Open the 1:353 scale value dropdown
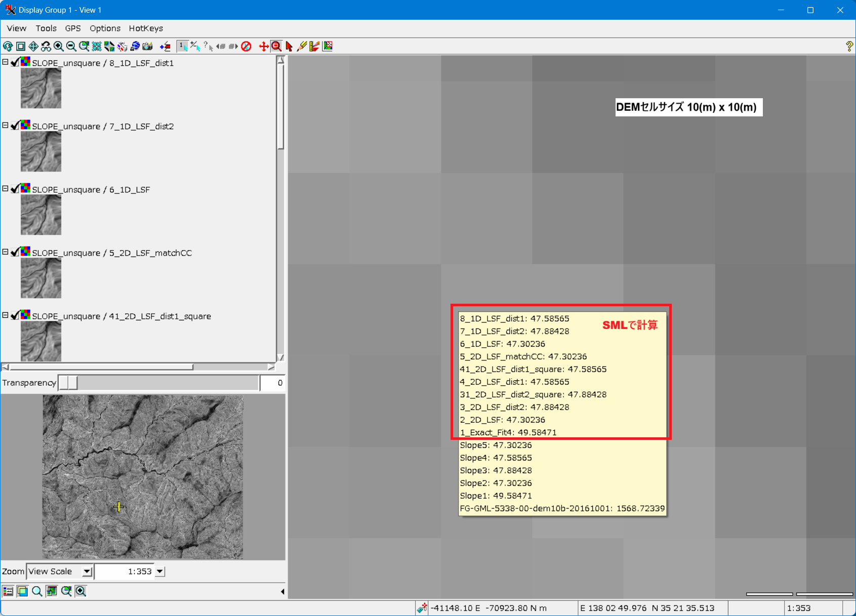The height and width of the screenshot is (616, 856). (160, 571)
